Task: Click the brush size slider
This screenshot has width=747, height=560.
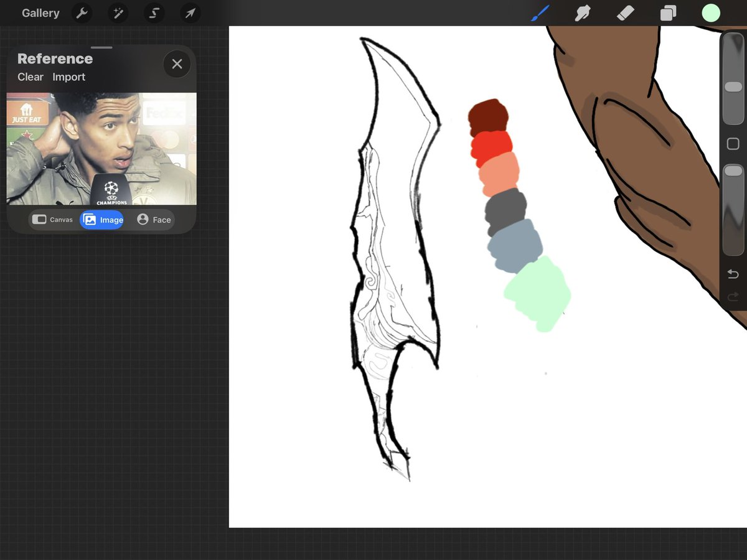Action: coord(733,78)
